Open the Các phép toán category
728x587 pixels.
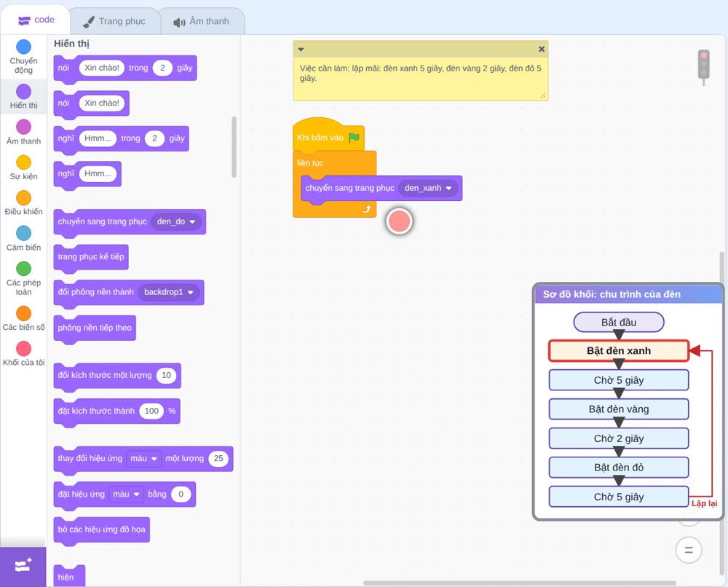[24, 279]
